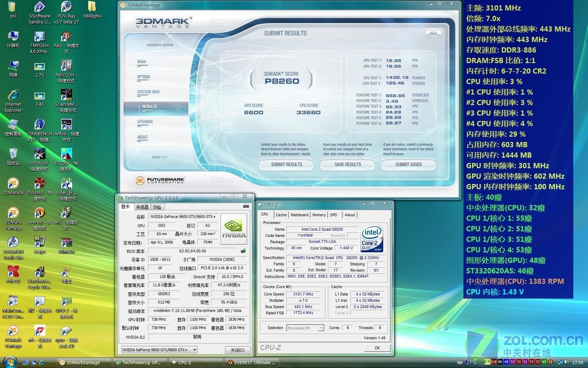Launch the SP2004 shortcut
Screen dimensions: 588x368
click(66, 159)
